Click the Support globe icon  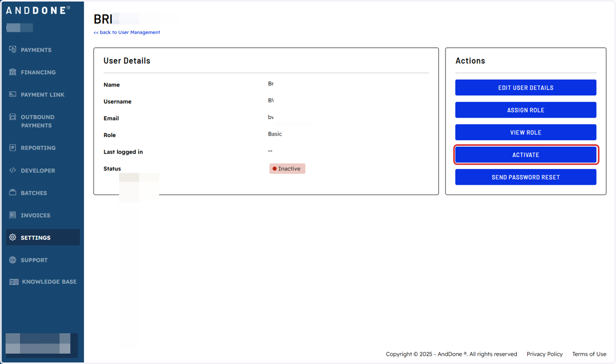pyautogui.click(x=13, y=260)
